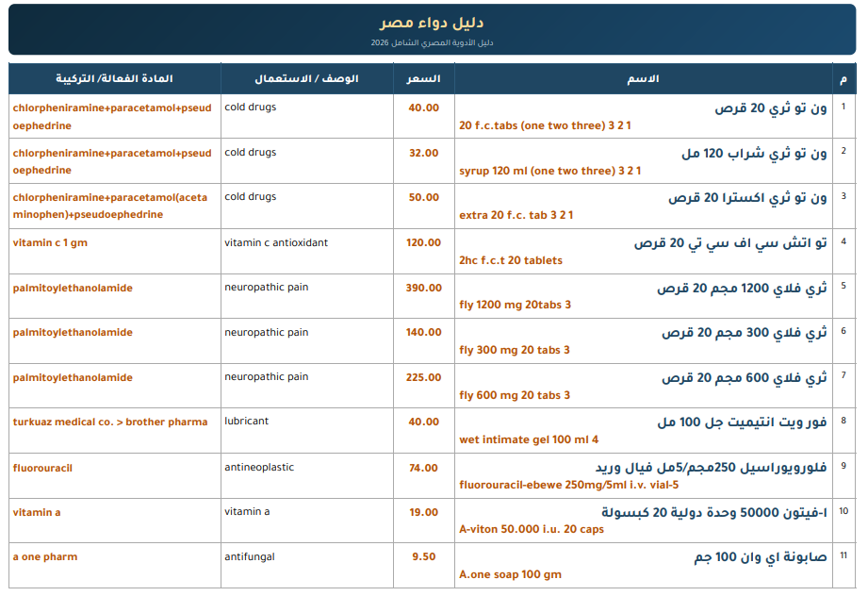Select ون تو ثري شراب 120 مل

[x=754, y=154]
